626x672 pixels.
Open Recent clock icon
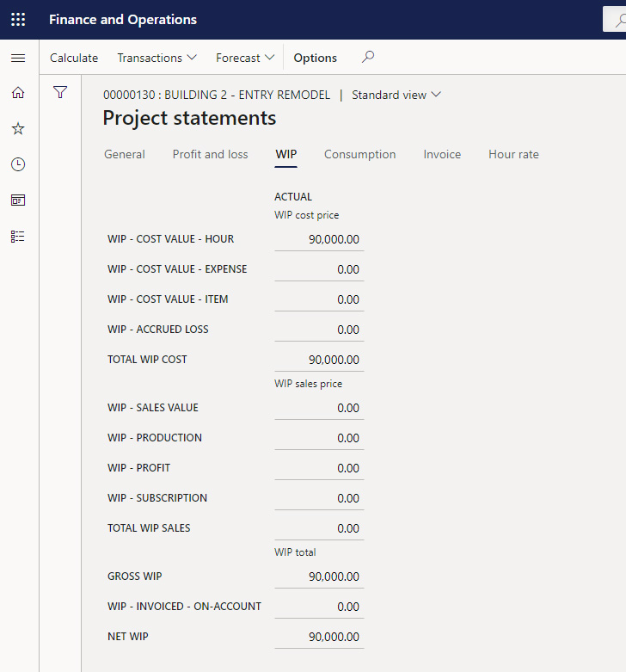click(18, 164)
